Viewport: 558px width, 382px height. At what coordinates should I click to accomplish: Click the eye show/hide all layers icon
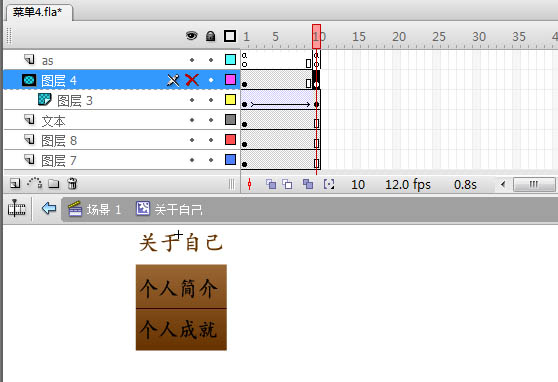tap(191, 36)
